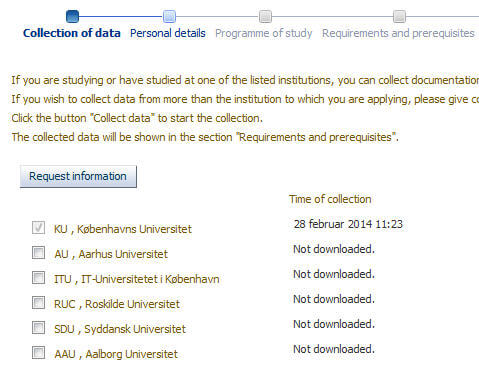Screen dimensions: 479x375
Task: Open Requirements and prerequisites step label
Action: (x=398, y=33)
